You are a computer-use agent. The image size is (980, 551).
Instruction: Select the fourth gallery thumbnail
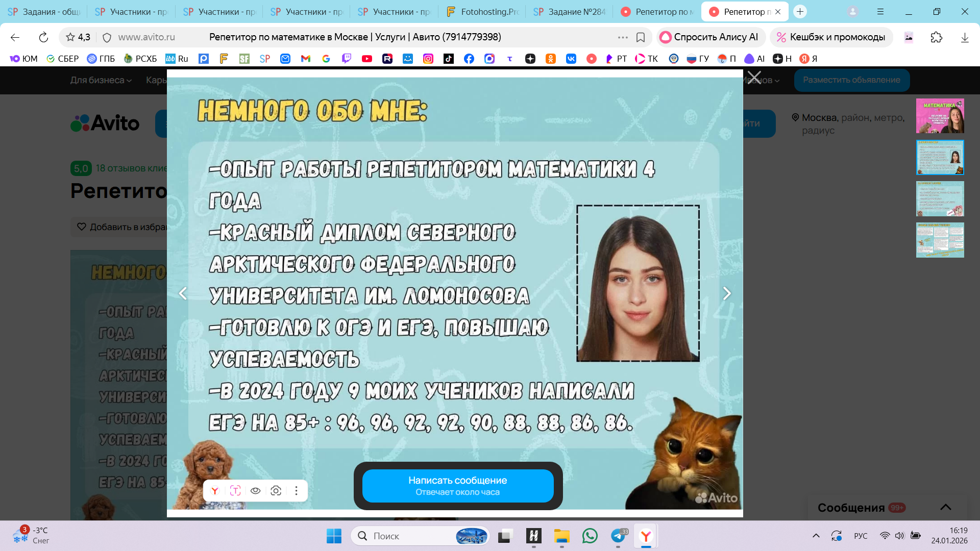pyautogui.click(x=940, y=240)
